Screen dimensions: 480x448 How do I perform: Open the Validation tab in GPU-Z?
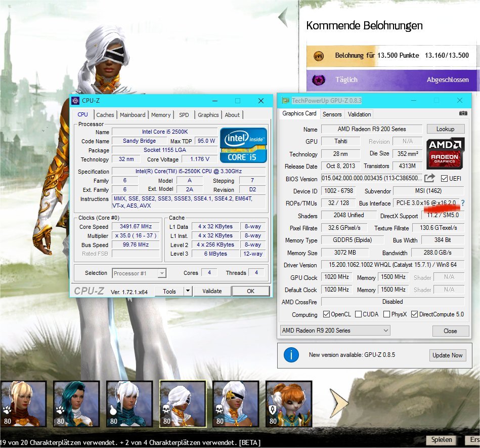[x=360, y=114]
